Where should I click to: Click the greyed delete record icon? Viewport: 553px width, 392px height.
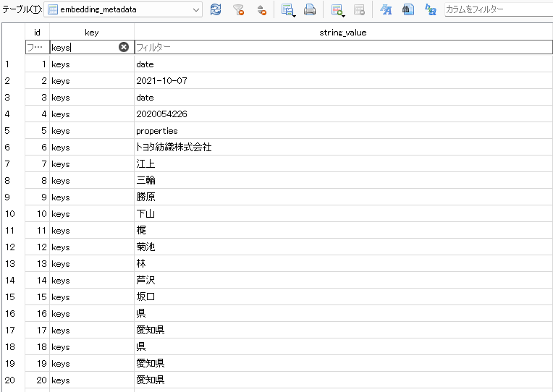point(360,9)
